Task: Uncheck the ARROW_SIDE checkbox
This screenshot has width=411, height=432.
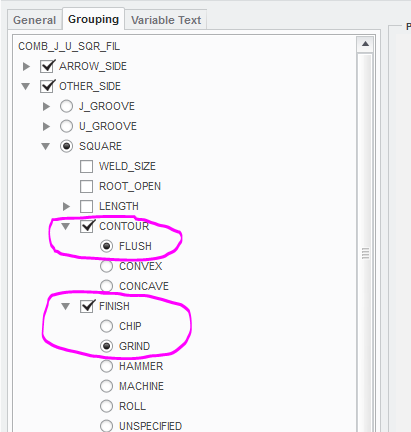Action: click(47, 66)
